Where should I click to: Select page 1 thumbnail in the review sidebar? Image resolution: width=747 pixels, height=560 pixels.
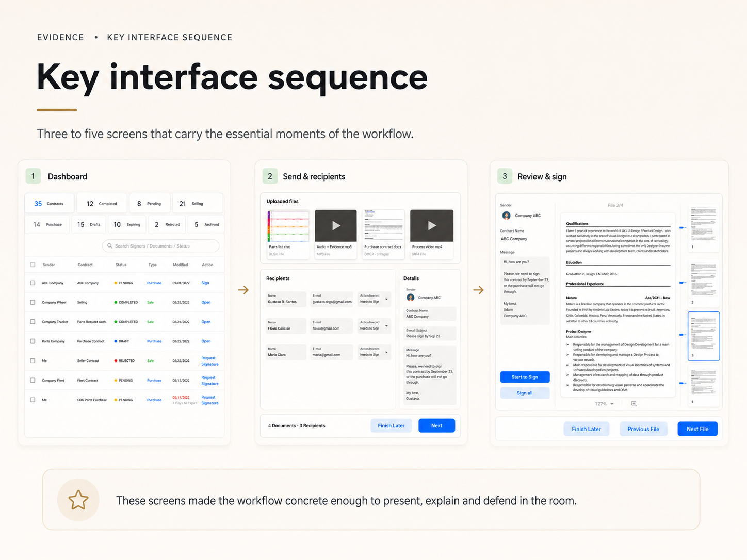coord(704,228)
